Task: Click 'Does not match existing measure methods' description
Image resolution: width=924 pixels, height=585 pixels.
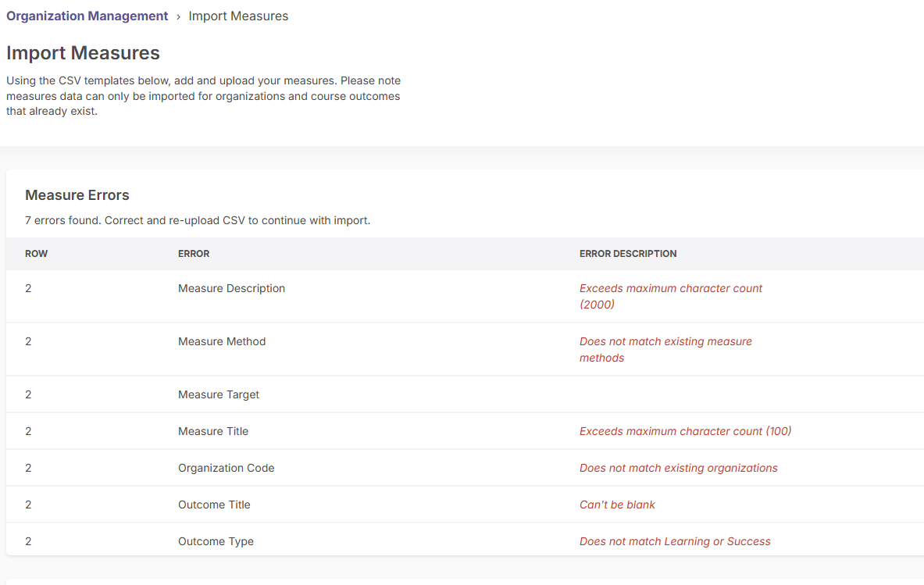Action: [665, 349]
